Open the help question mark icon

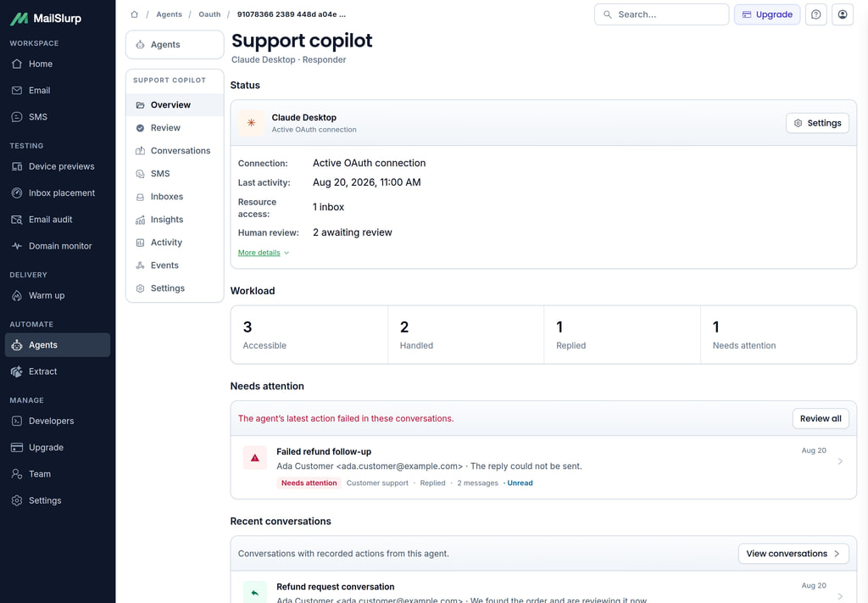[816, 14]
